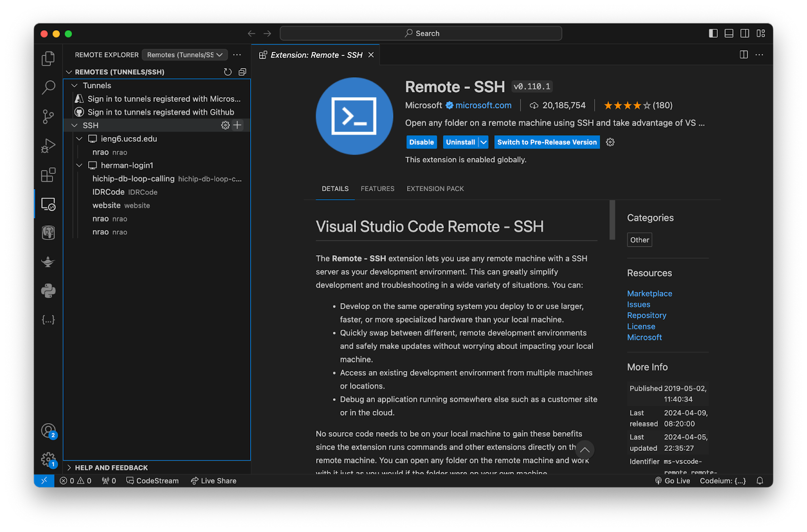Open the Explorer files icon in activity bar
This screenshot has height=532, width=807.
coord(48,58)
